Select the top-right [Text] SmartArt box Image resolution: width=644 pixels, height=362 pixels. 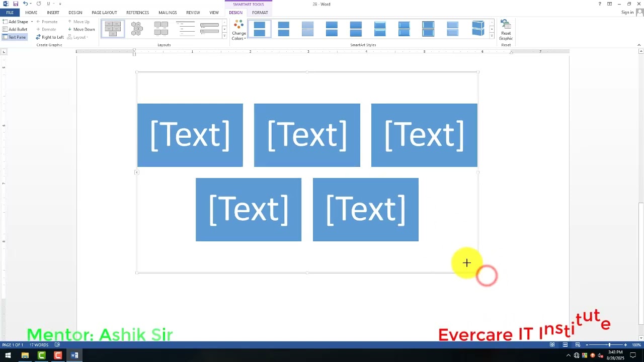(x=424, y=135)
